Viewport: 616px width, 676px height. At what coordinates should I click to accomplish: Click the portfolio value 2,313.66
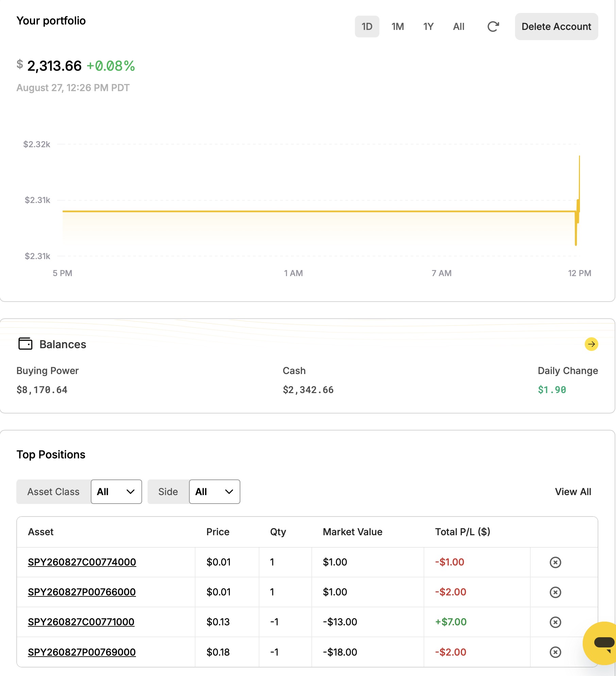coord(54,66)
